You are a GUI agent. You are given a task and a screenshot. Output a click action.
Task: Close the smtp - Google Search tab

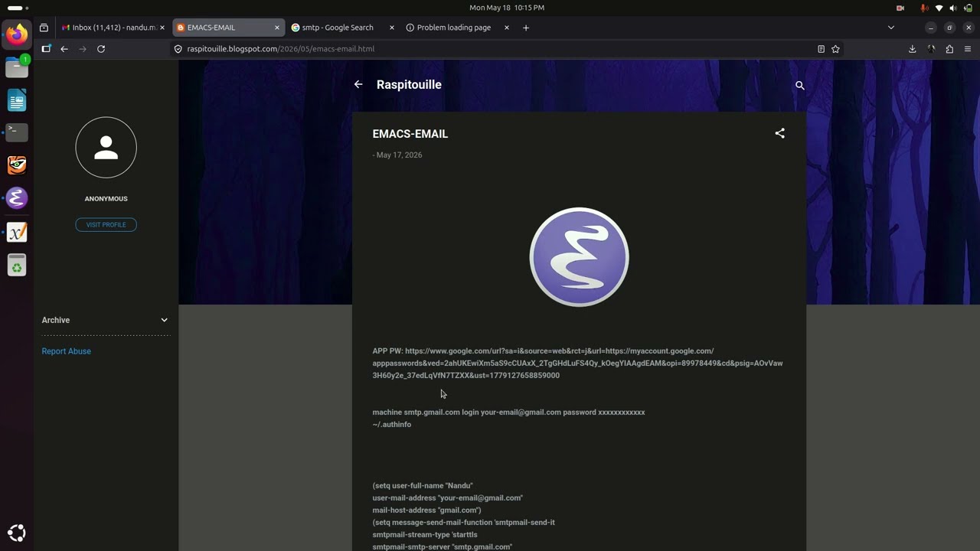pyautogui.click(x=392, y=28)
